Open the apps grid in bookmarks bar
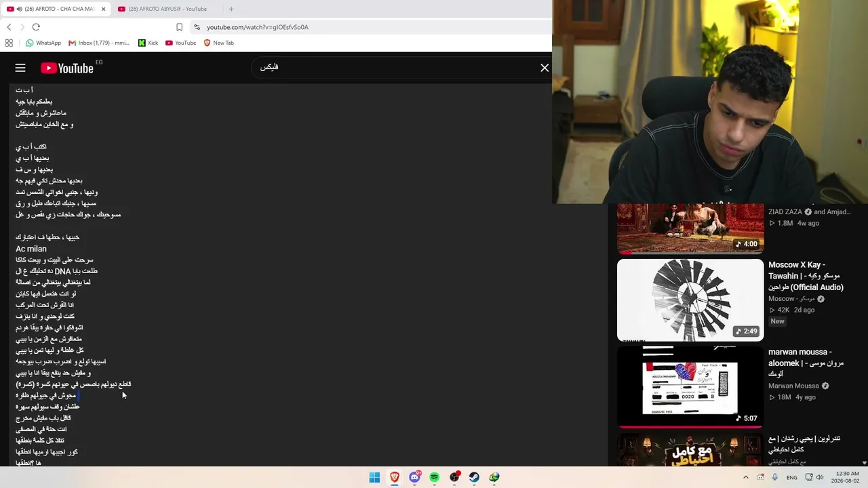 (9, 43)
